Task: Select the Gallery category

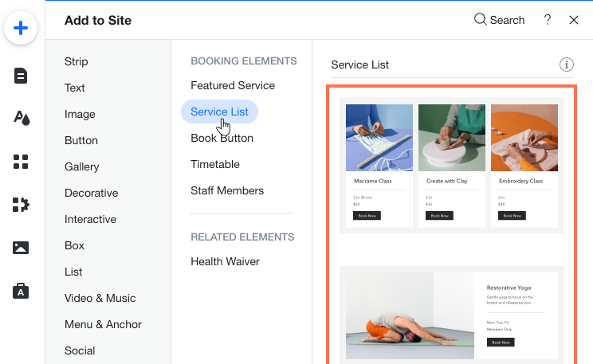Action: point(82,166)
